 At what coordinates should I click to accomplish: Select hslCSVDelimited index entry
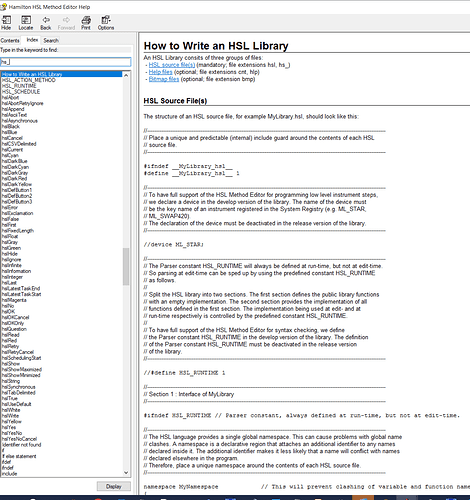point(19,144)
